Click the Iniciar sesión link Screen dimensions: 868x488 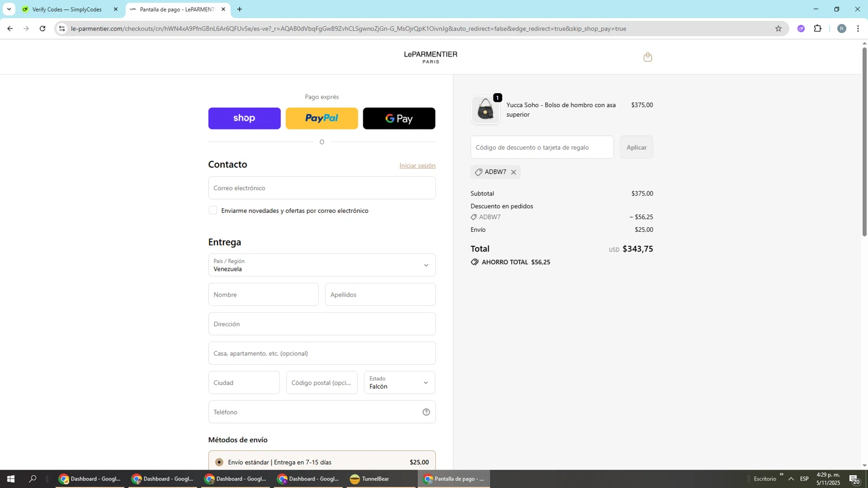417,166
